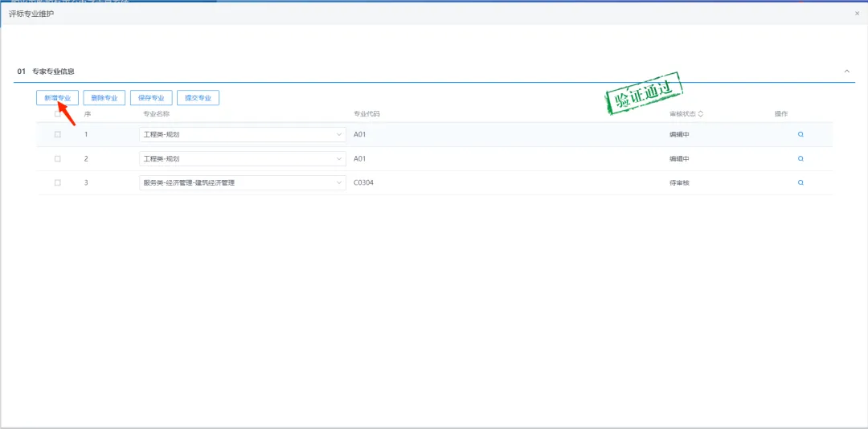Submit using the 提交专业 button
The image size is (868, 429).
pyautogui.click(x=198, y=98)
